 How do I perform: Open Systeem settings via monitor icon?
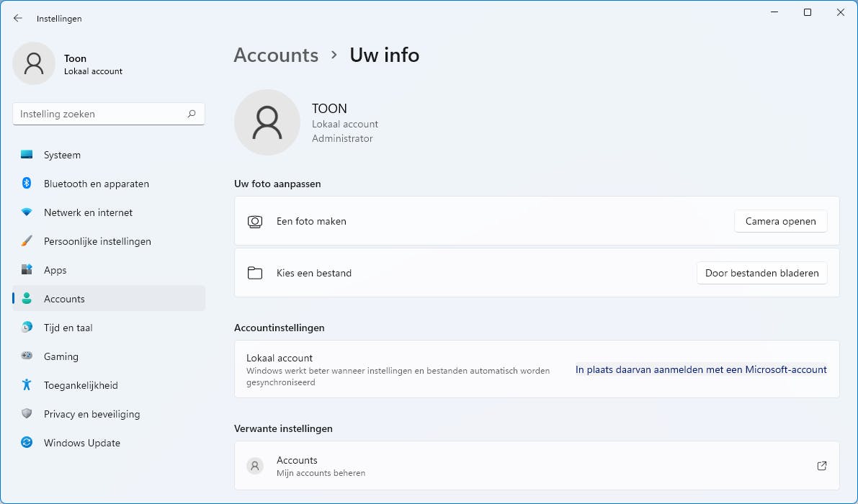[27, 155]
